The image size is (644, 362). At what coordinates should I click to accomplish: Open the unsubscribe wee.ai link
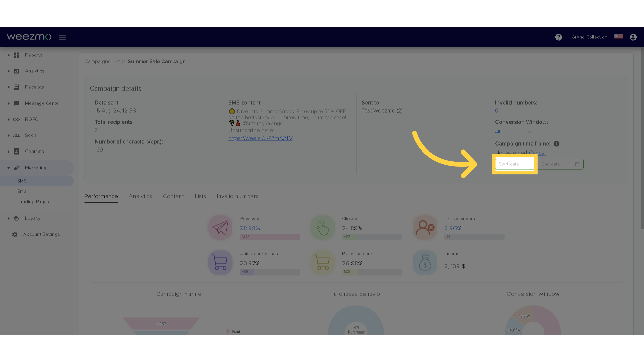point(261,138)
